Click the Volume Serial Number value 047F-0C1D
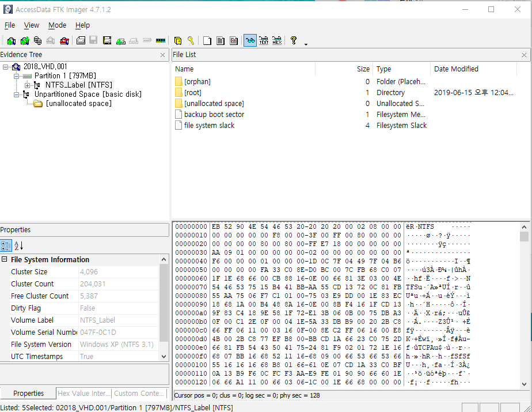Viewport: 532px width, 412px height. pos(98,332)
